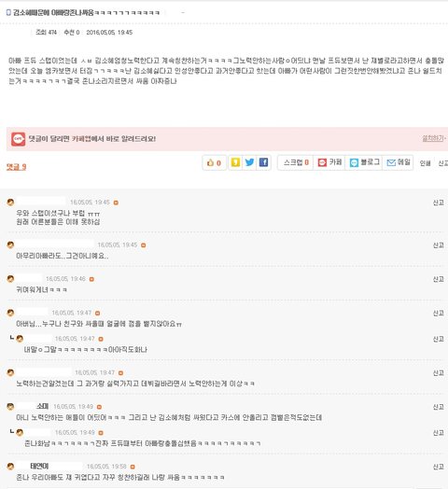Click the cafe app icon in the pink banner
The width and height of the screenshot is (448, 489).
(18, 139)
